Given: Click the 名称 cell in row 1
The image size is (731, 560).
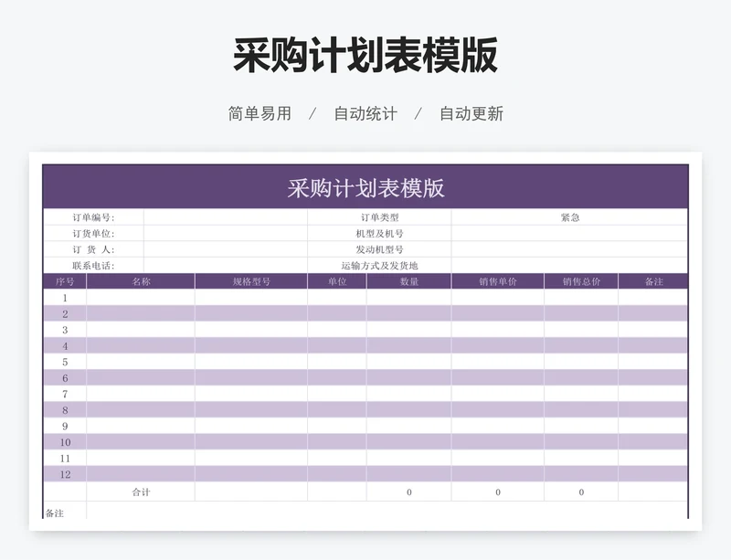Looking at the screenshot, I should [141, 298].
